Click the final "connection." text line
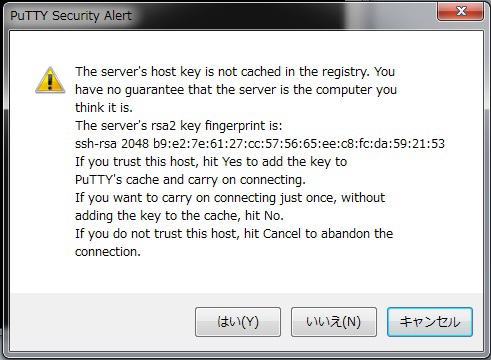 coord(108,252)
